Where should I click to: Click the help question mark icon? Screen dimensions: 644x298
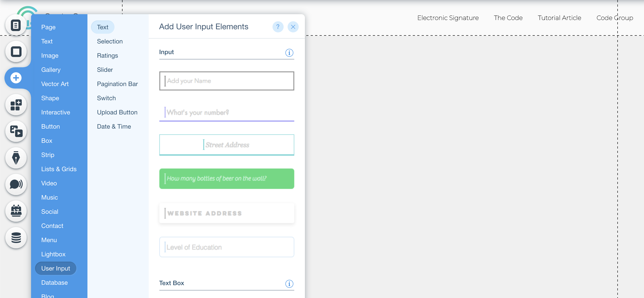[278, 27]
